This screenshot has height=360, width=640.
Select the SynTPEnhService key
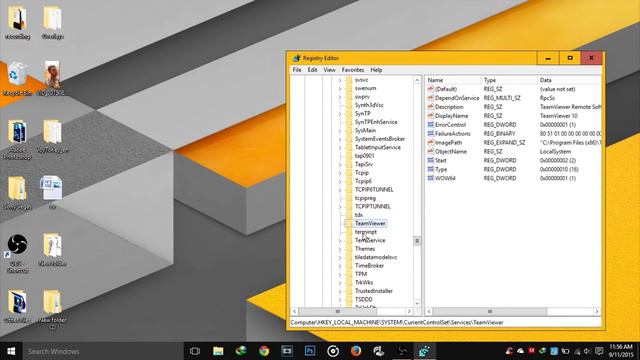376,122
